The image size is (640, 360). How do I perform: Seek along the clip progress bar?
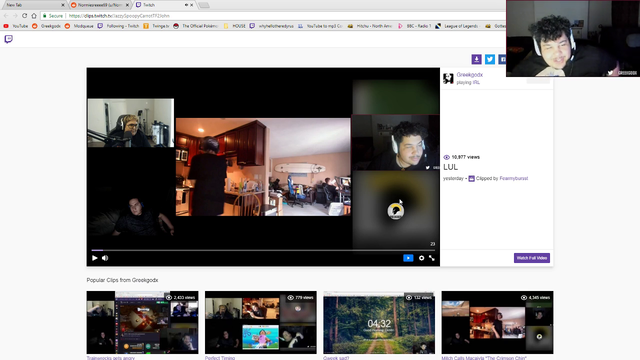tap(263, 250)
